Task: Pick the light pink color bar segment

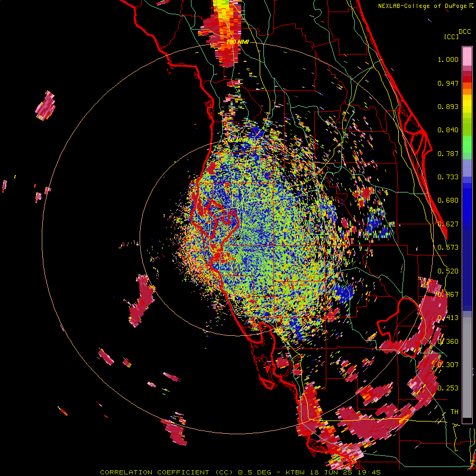Action: (x=467, y=56)
